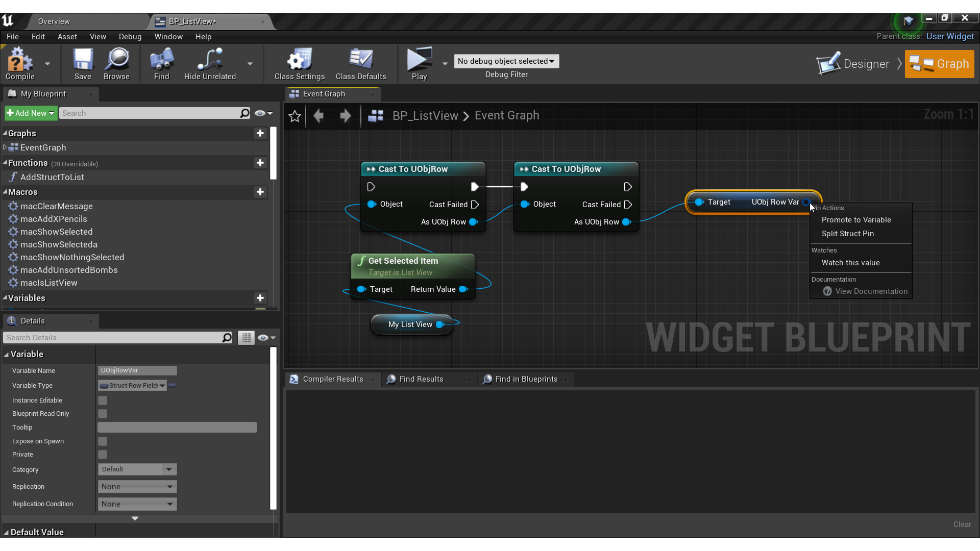
Task: Mark the variable as Private
Action: [102, 455]
